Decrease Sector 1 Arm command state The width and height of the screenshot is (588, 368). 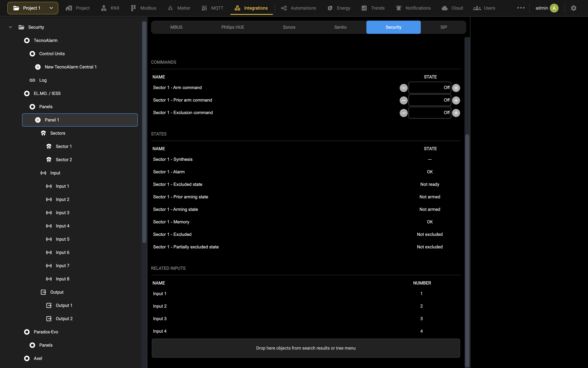pos(404,88)
